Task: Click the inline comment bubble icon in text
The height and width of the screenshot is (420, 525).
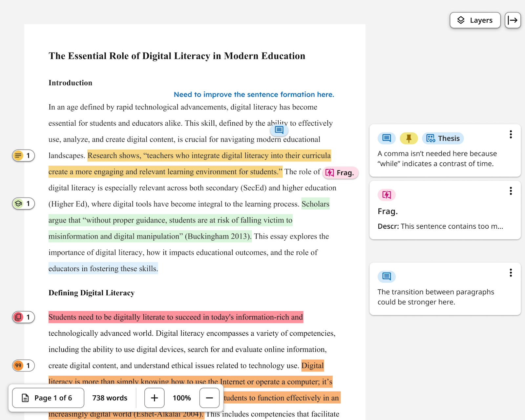Action: point(279,130)
